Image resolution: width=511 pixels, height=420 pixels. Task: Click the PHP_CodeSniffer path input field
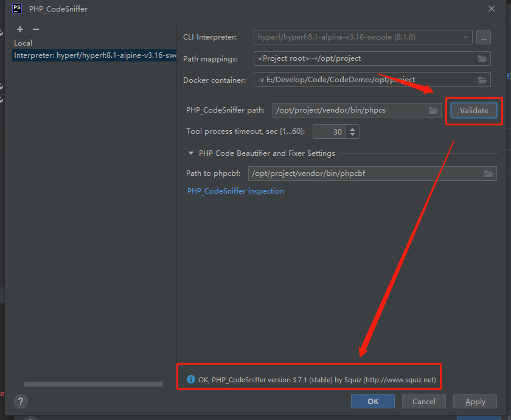click(357, 110)
